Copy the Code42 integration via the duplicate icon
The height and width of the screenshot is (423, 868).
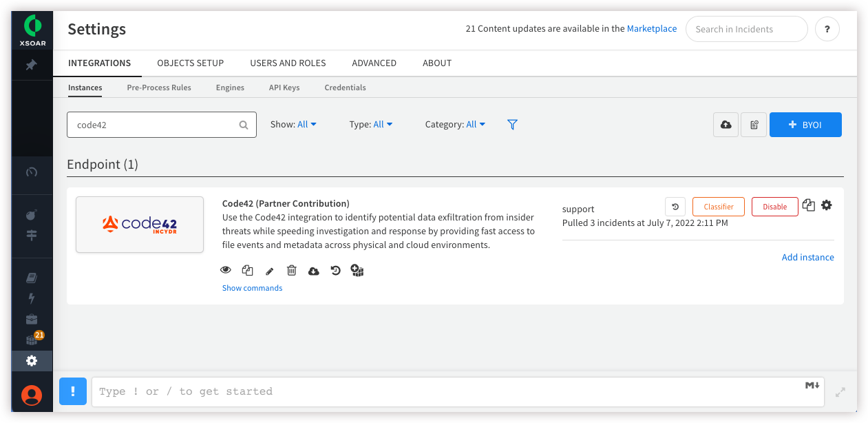pos(247,270)
